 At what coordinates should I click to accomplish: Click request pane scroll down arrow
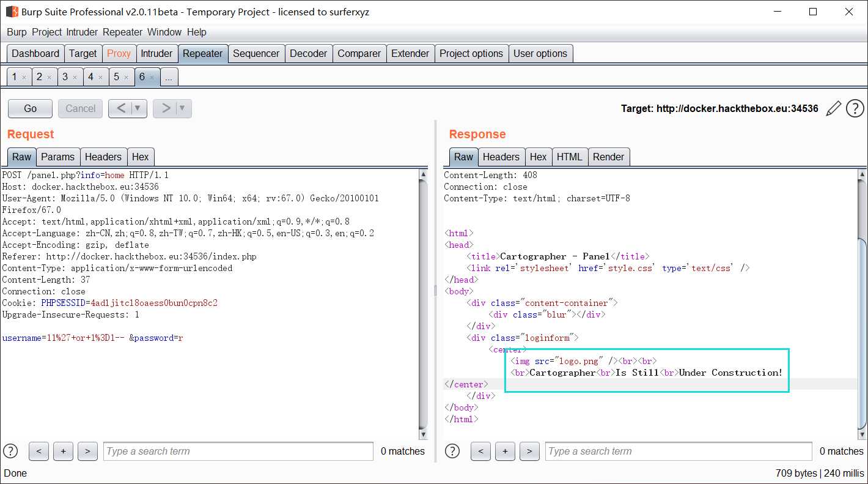point(423,434)
